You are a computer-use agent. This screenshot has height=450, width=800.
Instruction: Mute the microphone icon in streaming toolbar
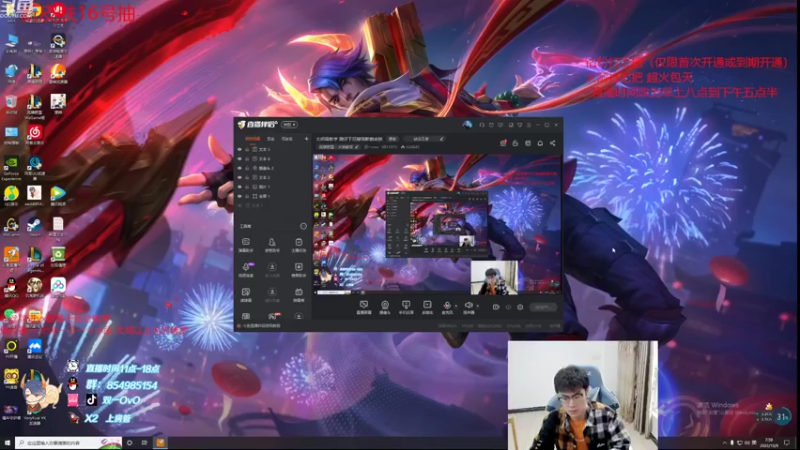pyautogui.click(x=447, y=306)
